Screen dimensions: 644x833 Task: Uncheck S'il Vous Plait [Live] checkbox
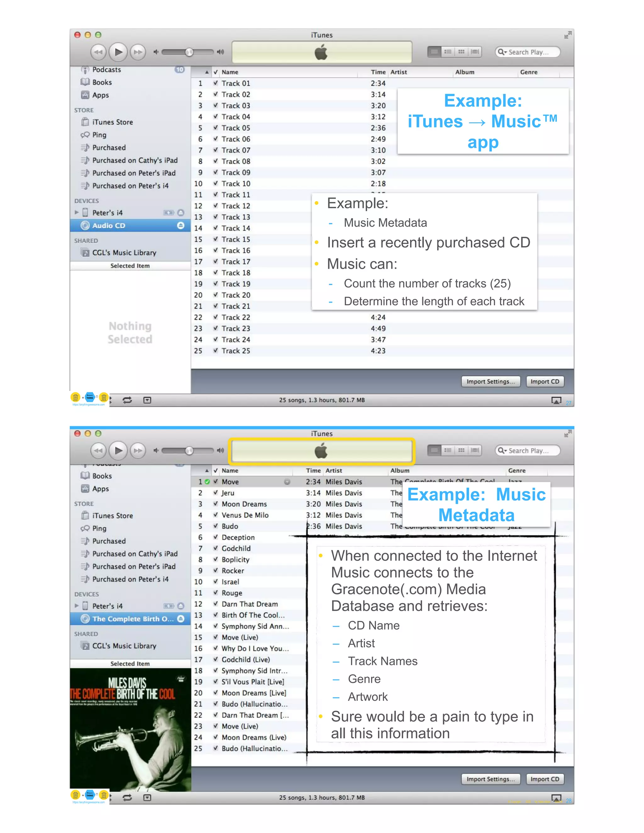(215, 681)
